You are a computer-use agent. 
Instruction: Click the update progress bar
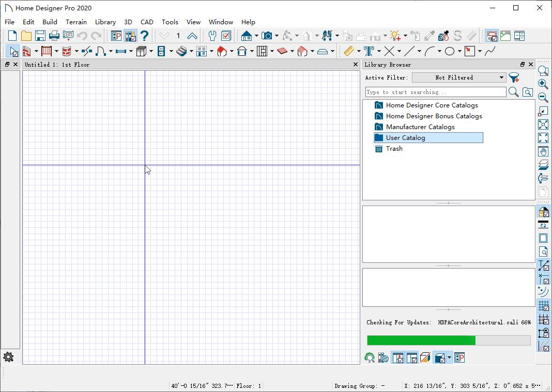(448, 340)
